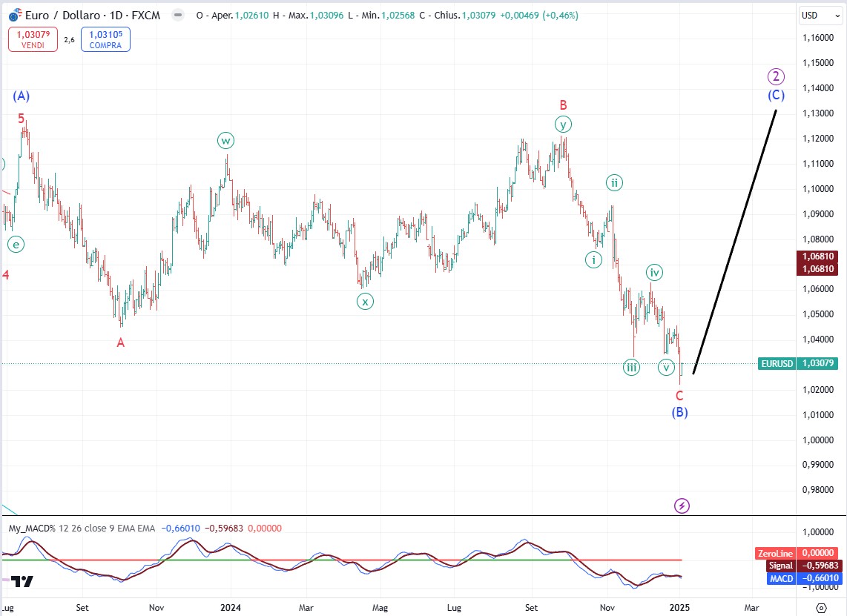Click the red ZeroLine scale label

(775, 553)
